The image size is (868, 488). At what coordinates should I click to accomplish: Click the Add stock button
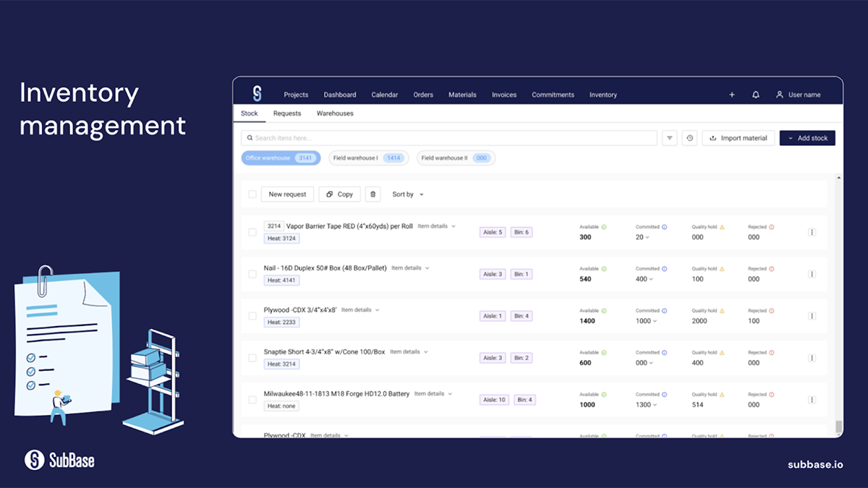[x=807, y=138]
